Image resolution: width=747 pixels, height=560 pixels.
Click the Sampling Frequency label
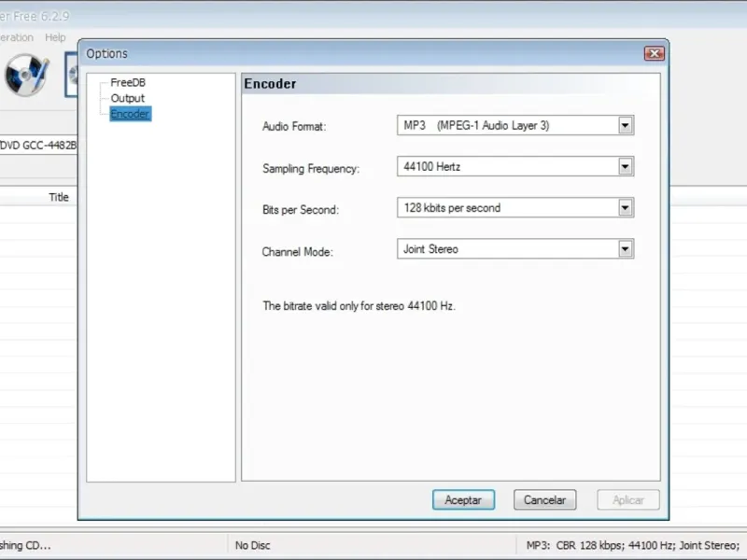[x=311, y=168]
